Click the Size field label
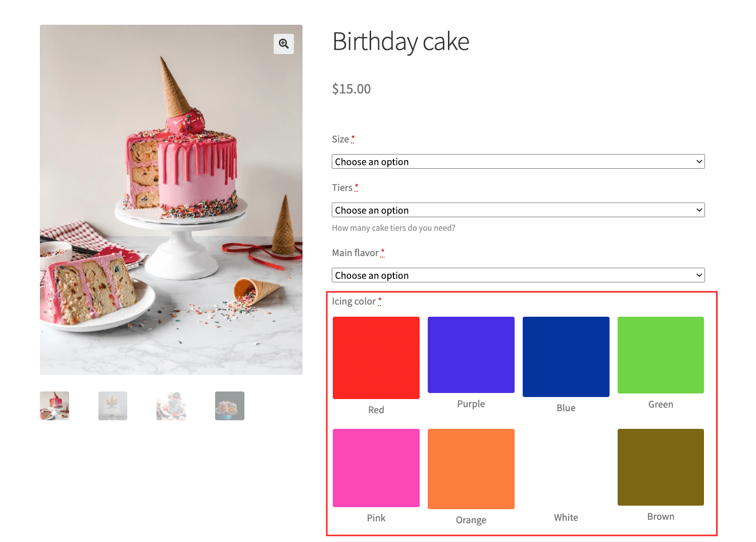756x542 pixels. tap(340, 139)
